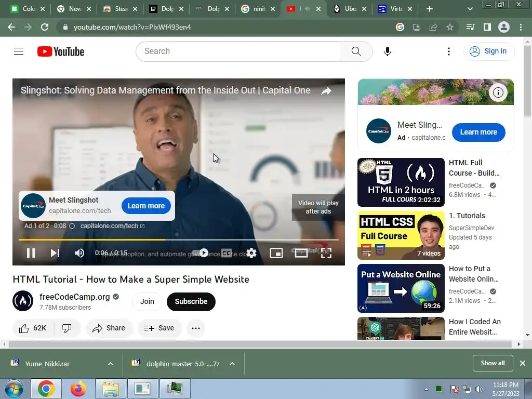The width and height of the screenshot is (532, 399).
Task: Toggle the autoplay switch in player
Action: [200, 253]
